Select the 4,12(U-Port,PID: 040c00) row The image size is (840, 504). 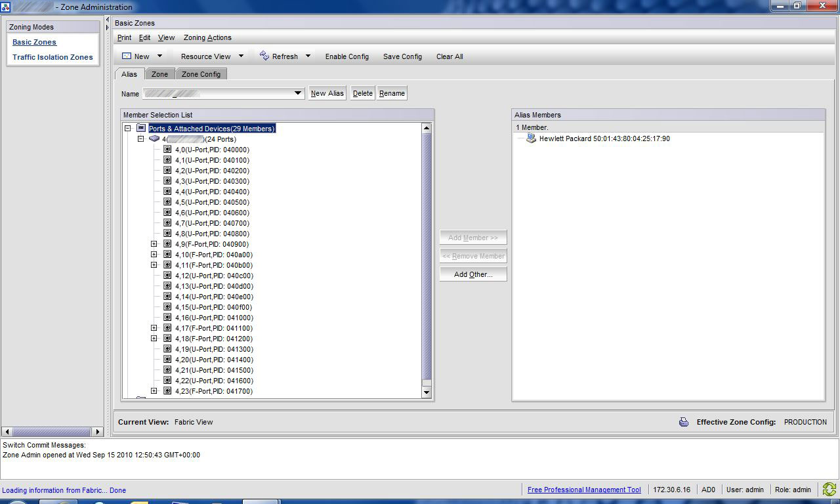[214, 276]
